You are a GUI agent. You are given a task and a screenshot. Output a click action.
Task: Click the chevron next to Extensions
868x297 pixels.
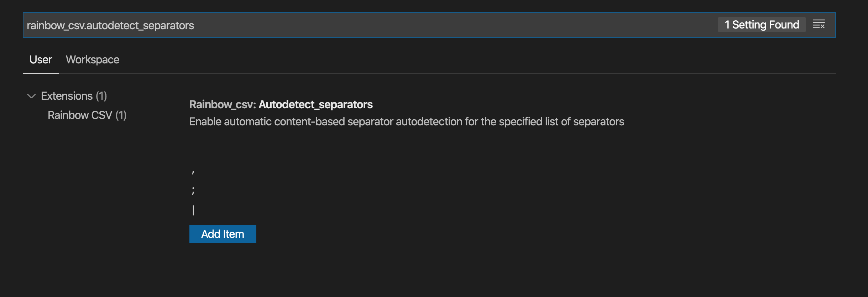coord(31,95)
